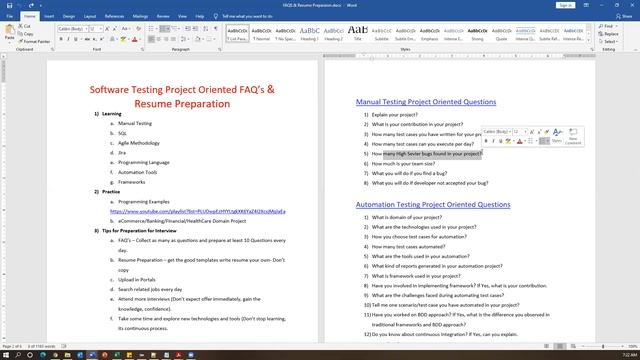Apply the Title style from the gallery
The width and height of the screenshot is (640, 360).
point(358,34)
